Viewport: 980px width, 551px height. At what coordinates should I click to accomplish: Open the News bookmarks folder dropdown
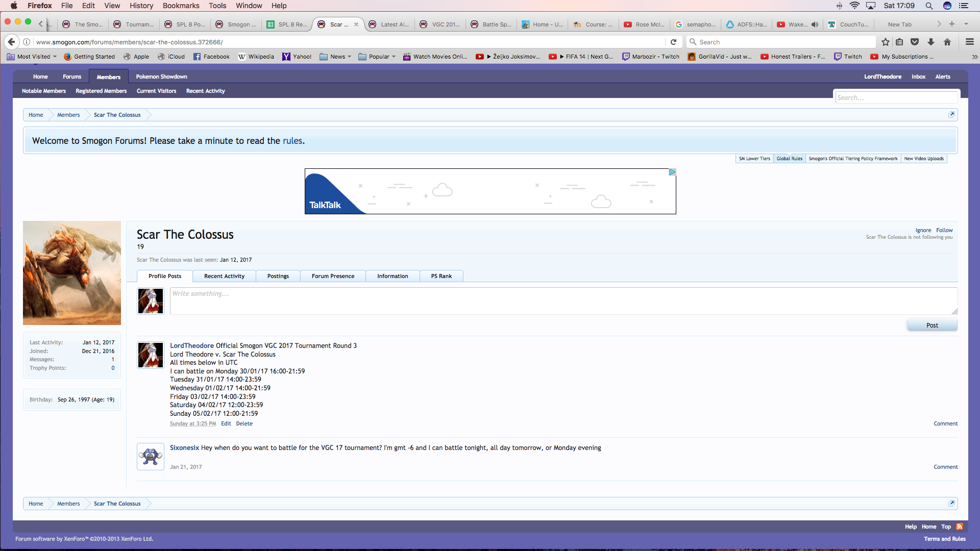coord(337,57)
